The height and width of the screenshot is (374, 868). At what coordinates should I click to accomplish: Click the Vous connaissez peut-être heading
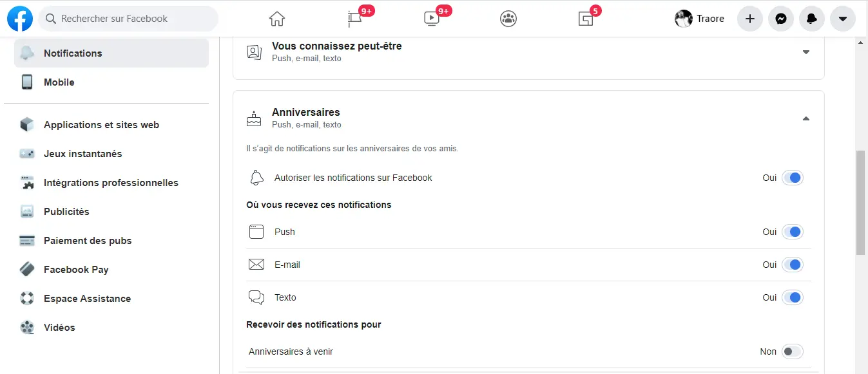pos(337,46)
